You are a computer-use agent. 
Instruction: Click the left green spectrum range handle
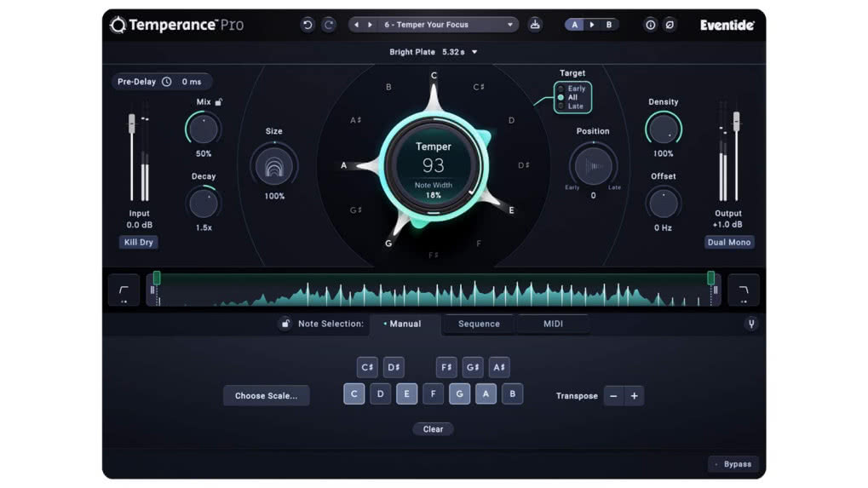click(157, 278)
